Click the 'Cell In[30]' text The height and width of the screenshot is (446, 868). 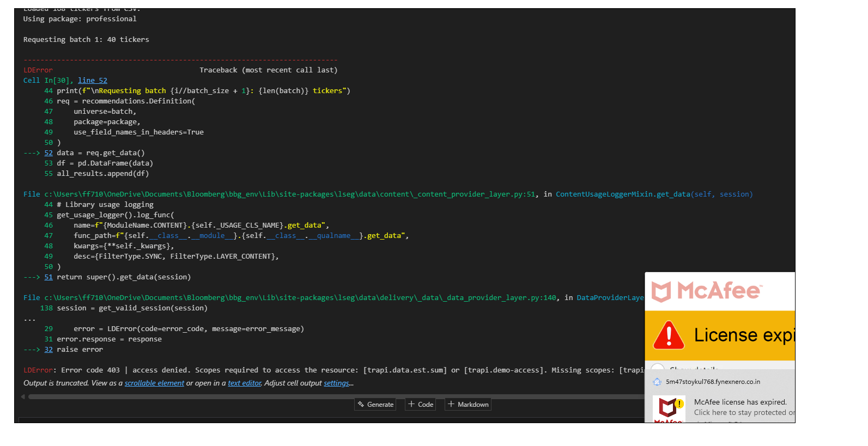(x=46, y=81)
